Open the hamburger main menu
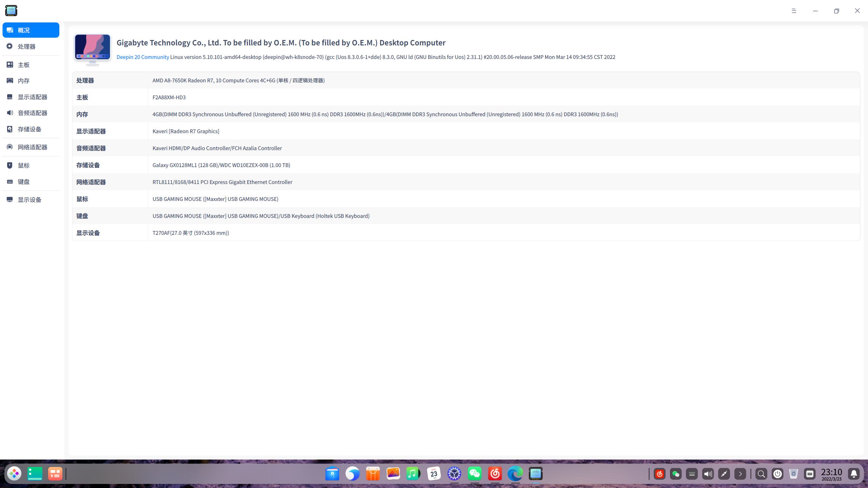The width and height of the screenshot is (868, 488). click(x=794, y=11)
